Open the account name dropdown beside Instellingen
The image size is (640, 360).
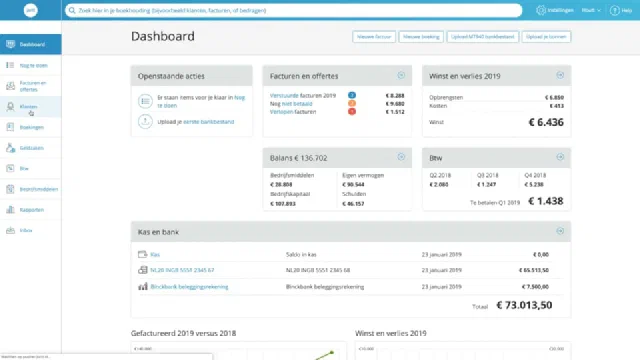(x=591, y=10)
